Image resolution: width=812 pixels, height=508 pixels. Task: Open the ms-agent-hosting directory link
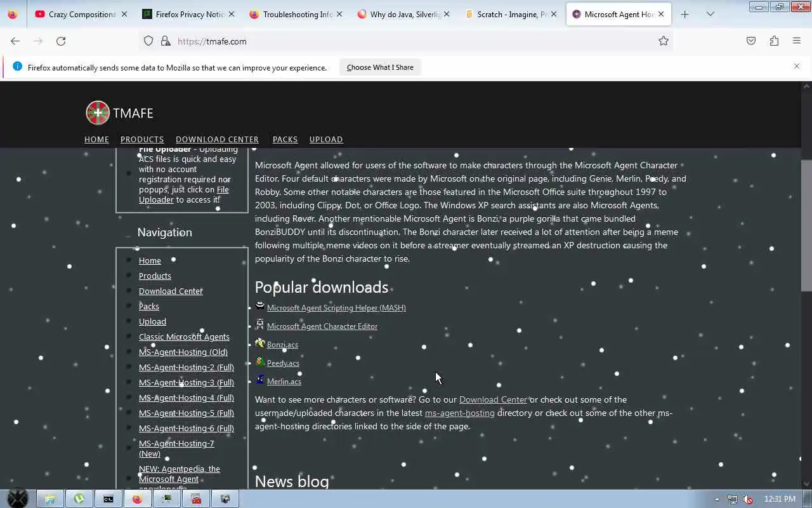point(459,413)
